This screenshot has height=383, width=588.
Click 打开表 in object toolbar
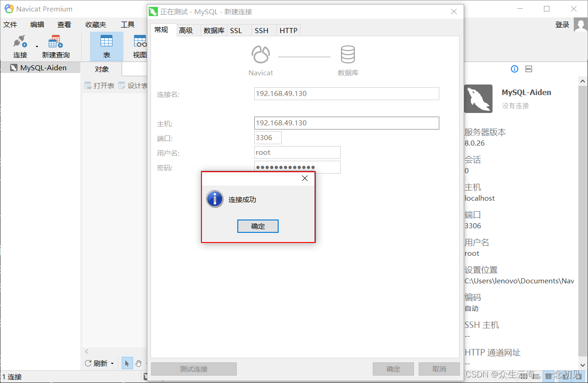coord(99,85)
